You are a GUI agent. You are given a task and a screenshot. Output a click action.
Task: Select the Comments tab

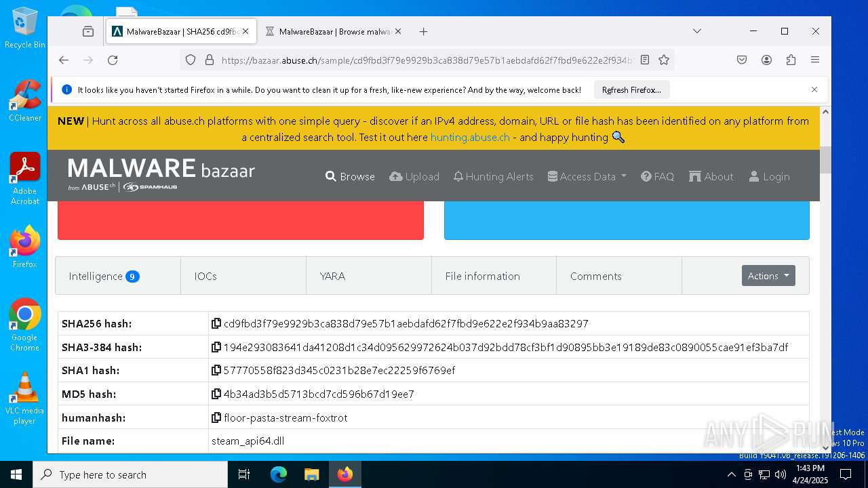619,276
